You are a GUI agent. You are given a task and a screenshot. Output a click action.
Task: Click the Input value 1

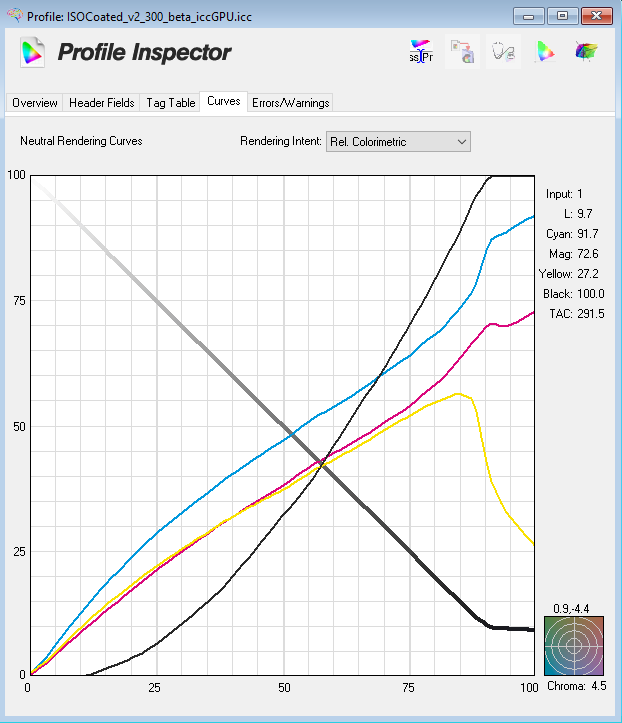[x=580, y=194]
